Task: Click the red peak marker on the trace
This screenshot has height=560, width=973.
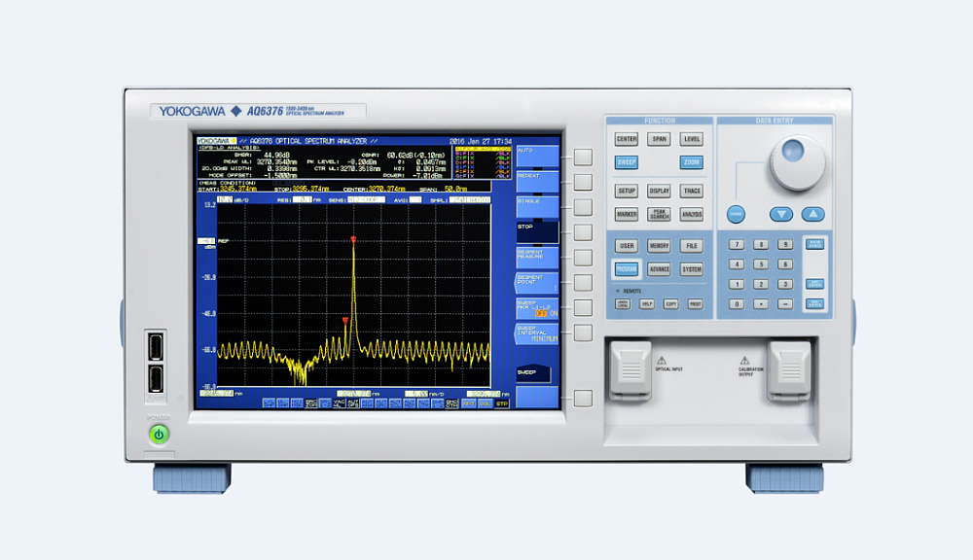Action: pyautogui.click(x=354, y=239)
